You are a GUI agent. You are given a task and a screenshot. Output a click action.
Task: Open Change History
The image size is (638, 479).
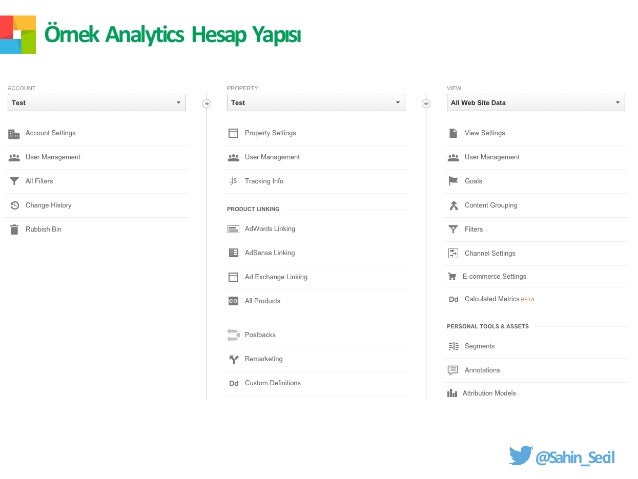pos(48,205)
